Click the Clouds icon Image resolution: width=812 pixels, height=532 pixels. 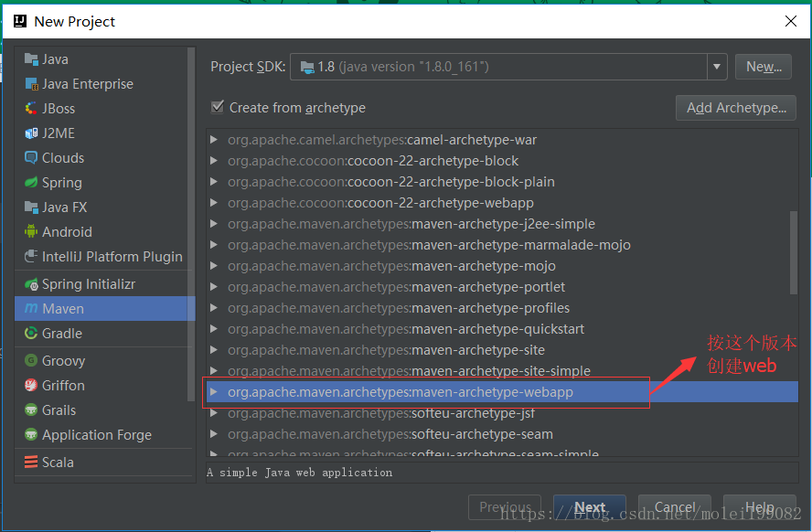[x=31, y=158]
